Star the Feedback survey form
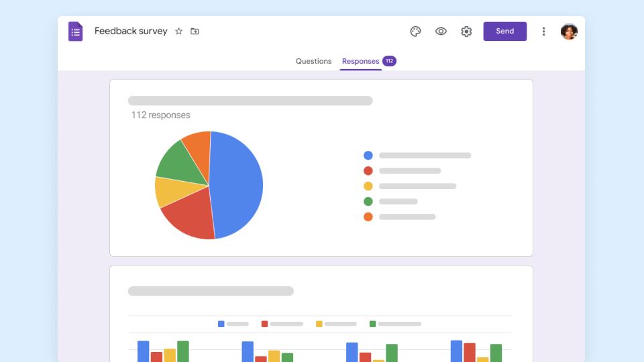The image size is (644, 362). pos(178,32)
